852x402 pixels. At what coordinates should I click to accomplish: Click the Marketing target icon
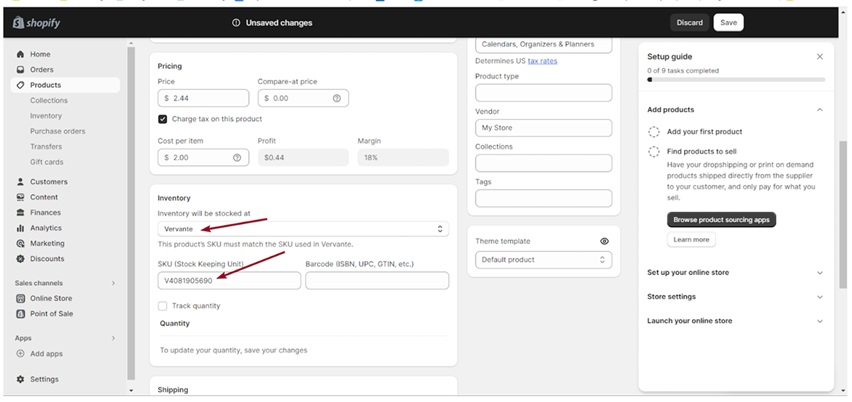[21, 243]
